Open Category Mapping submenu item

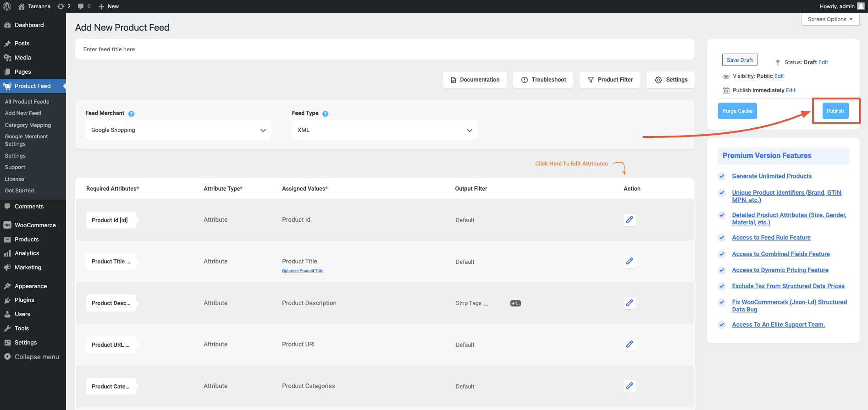tap(28, 125)
